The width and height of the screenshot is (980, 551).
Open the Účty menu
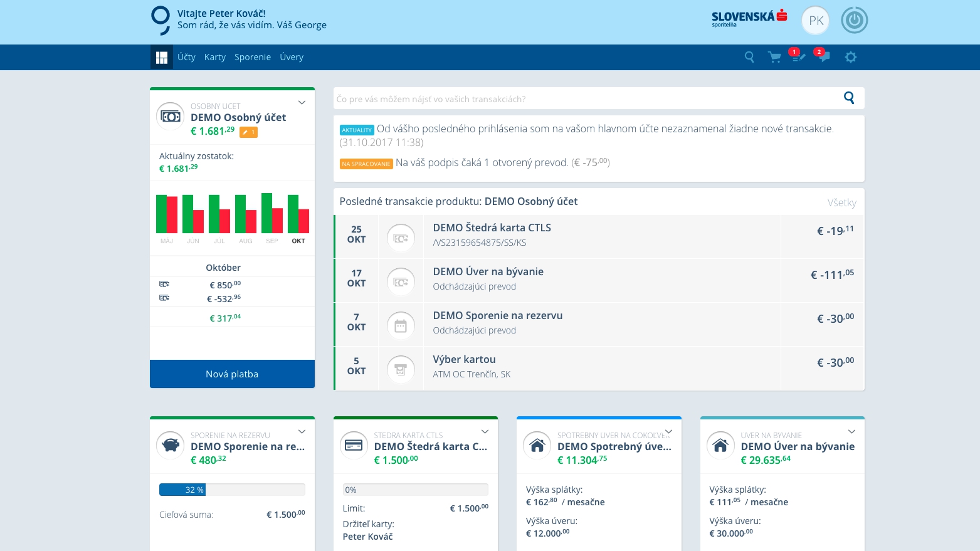186,57
